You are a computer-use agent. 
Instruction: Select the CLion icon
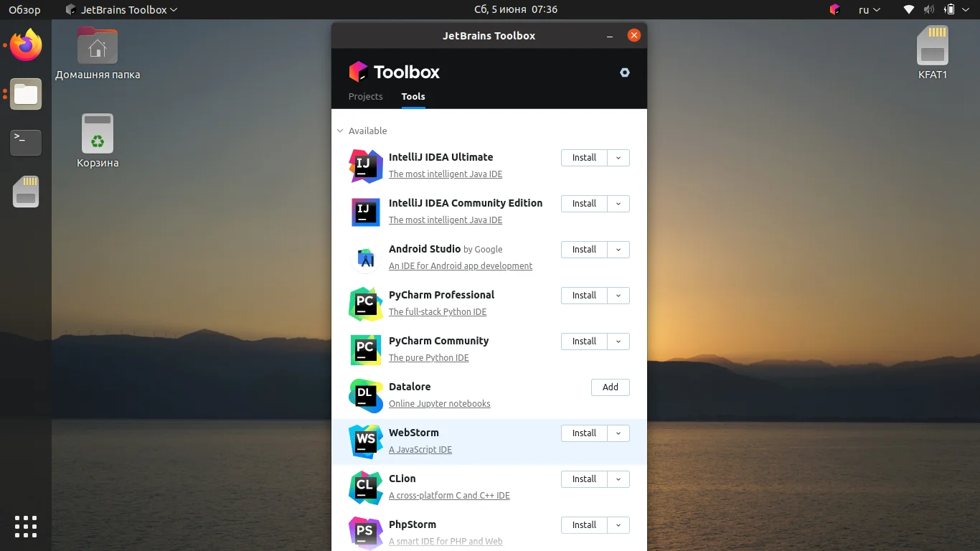[365, 487]
